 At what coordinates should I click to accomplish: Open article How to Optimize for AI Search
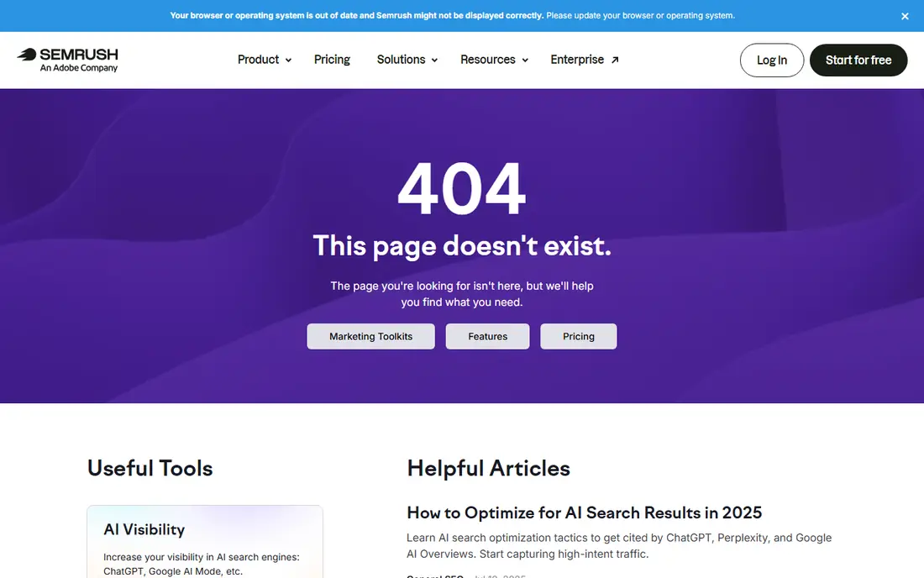pos(584,512)
